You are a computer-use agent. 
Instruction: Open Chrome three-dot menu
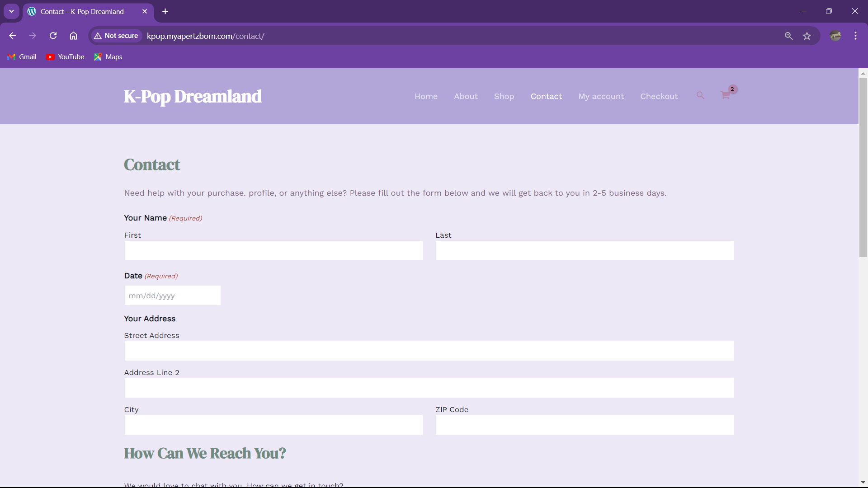click(855, 36)
